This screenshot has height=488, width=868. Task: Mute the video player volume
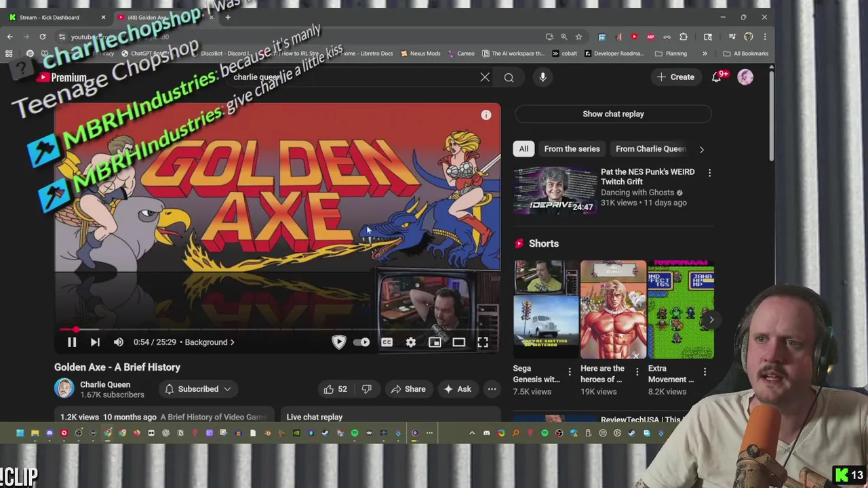[119, 342]
